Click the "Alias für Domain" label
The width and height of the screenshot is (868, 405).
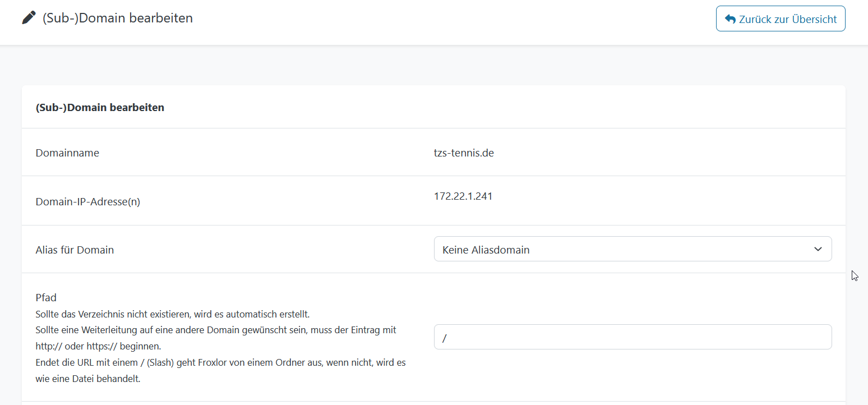pos(75,250)
